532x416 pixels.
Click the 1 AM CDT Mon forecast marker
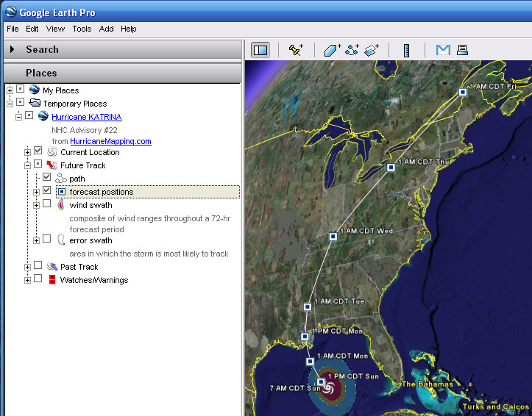(x=310, y=362)
